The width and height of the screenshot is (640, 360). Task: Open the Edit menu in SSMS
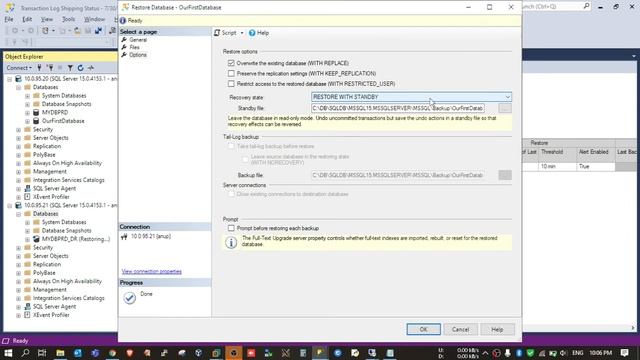tap(27, 19)
